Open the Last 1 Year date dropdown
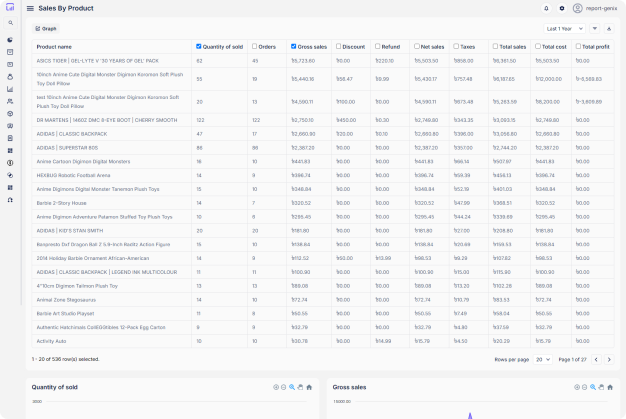Viewport: 626px width, 419px height. click(x=565, y=28)
